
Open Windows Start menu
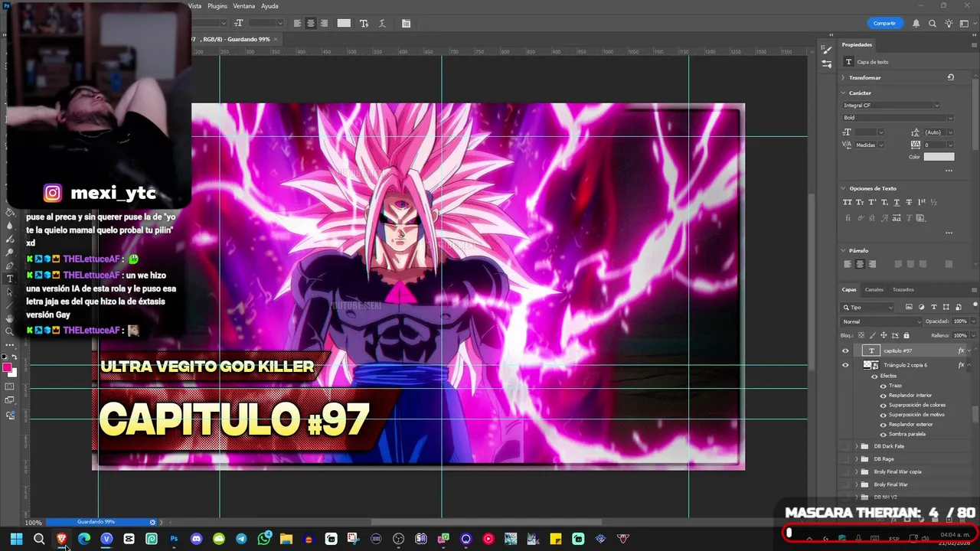tap(16, 539)
